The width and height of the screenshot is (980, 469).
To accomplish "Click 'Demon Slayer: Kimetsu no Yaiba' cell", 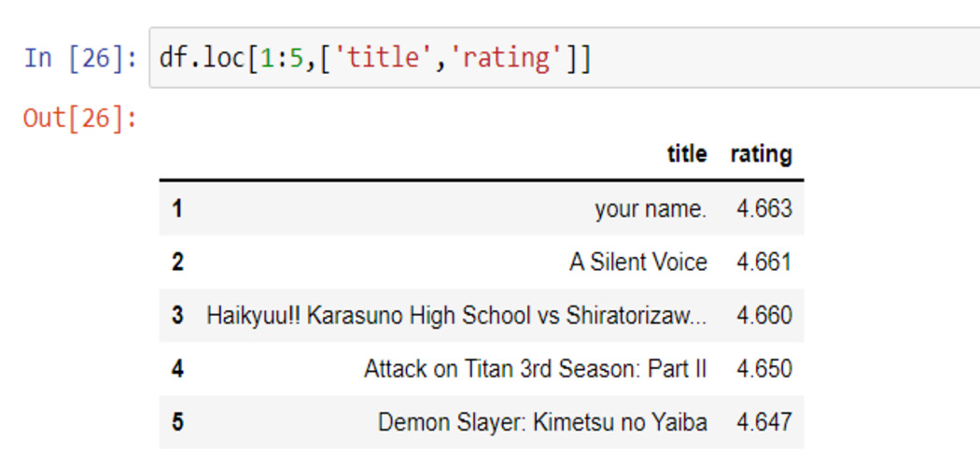I will pyautogui.click(x=542, y=422).
